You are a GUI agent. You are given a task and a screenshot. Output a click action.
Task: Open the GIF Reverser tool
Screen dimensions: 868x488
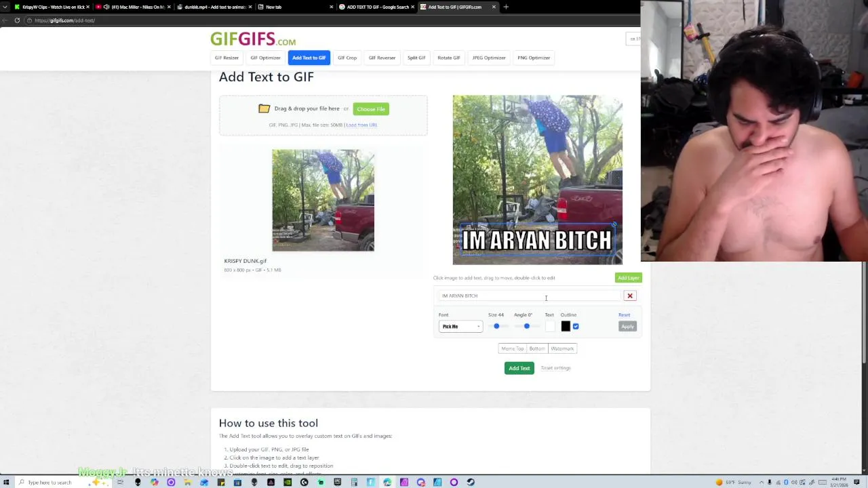(382, 58)
